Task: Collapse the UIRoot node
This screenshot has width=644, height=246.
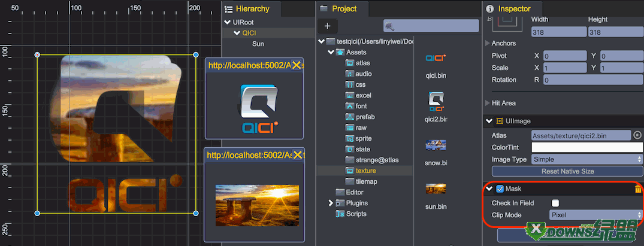Action: 227,22
